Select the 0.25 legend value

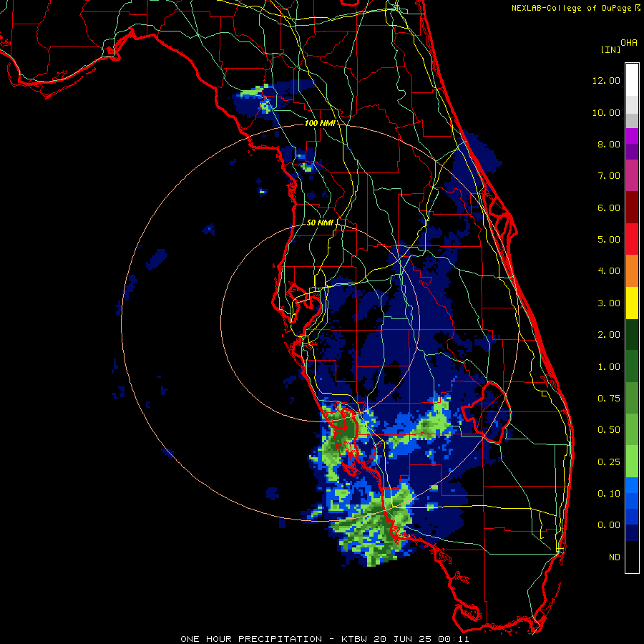click(609, 462)
